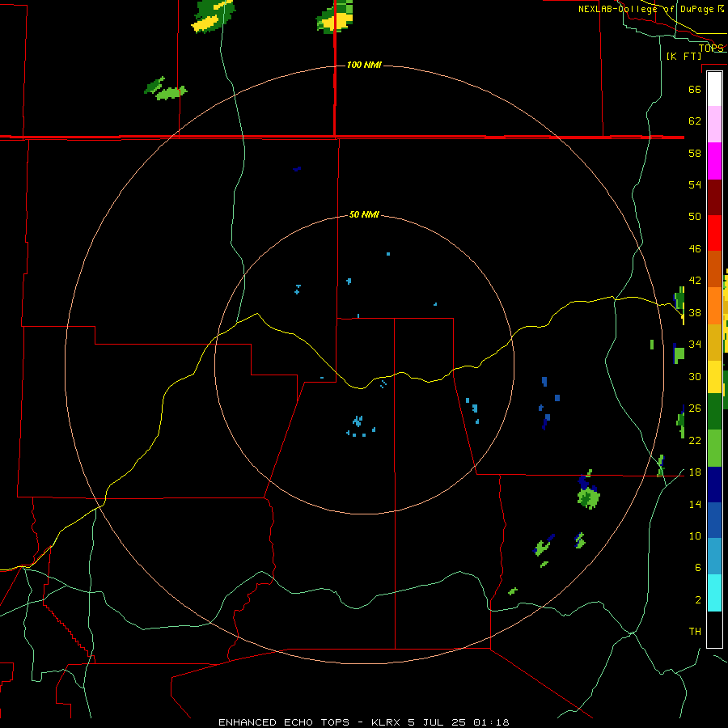Select the white swatch on the color scale
728x728 pixels.
[x=714, y=89]
